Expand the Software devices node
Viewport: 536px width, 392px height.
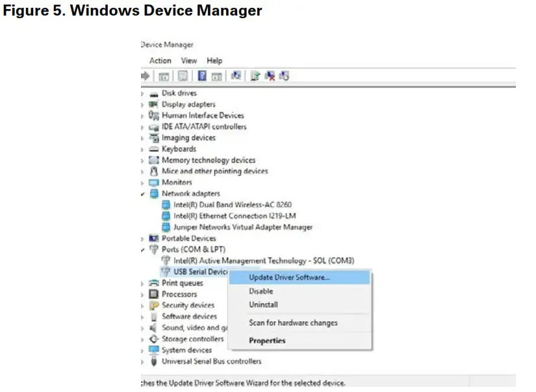tap(142, 317)
